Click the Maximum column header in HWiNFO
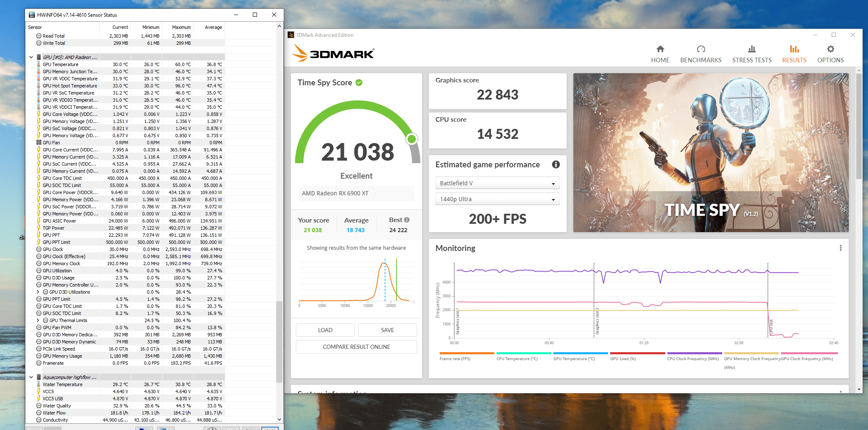The height and width of the screenshot is (430, 868). point(178,27)
